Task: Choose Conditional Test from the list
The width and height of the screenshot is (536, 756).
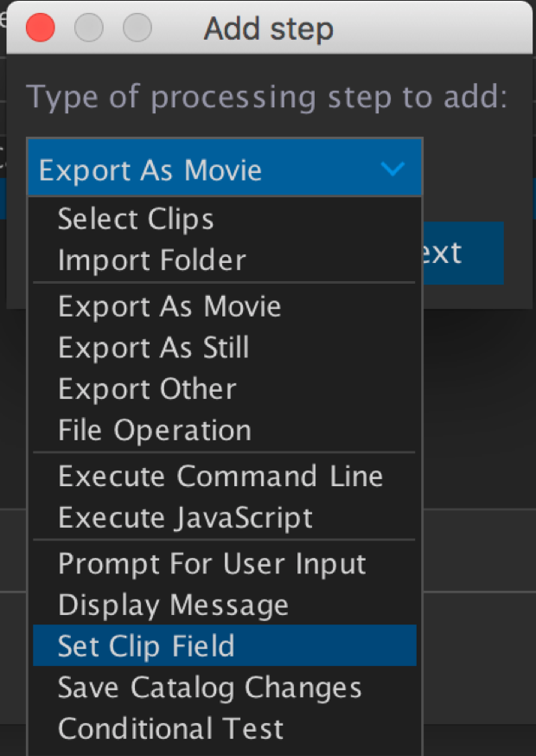Action: pos(170,728)
